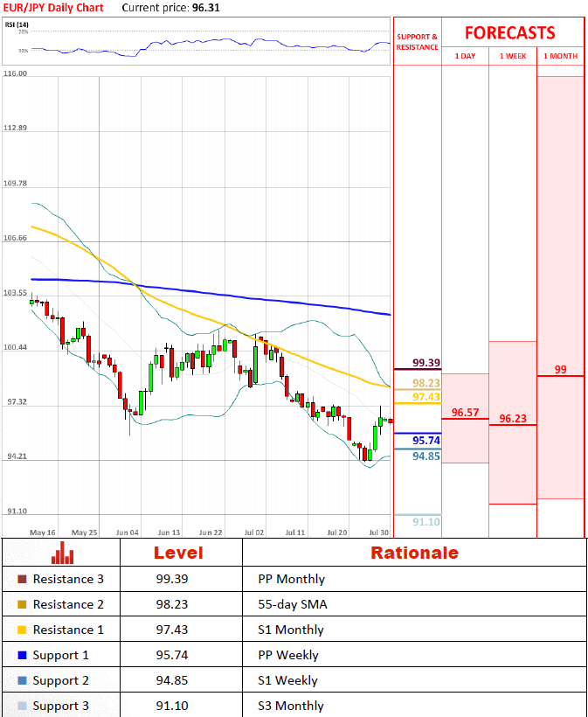This screenshot has width=588, height=717.
Task: Click the Resistance 1 yellow color swatch
Action: coord(22,630)
